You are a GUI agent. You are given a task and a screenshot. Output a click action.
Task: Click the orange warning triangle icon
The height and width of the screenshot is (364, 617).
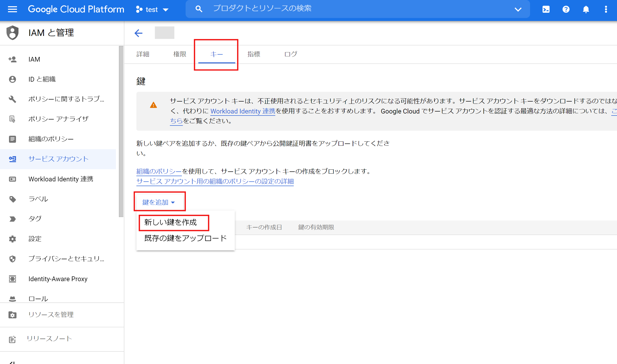(x=153, y=105)
